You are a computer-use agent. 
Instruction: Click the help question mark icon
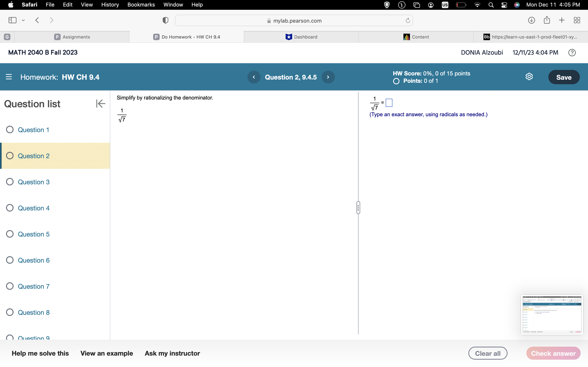tap(572, 52)
